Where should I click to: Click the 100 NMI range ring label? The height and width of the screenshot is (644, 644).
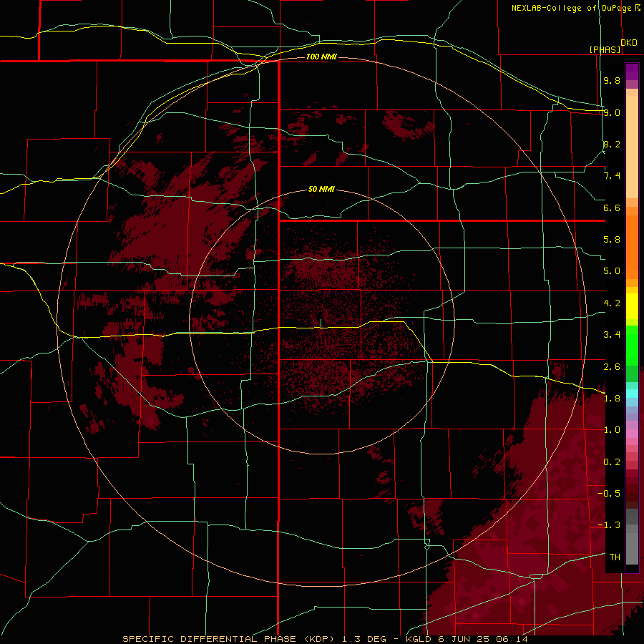pos(321,57)
